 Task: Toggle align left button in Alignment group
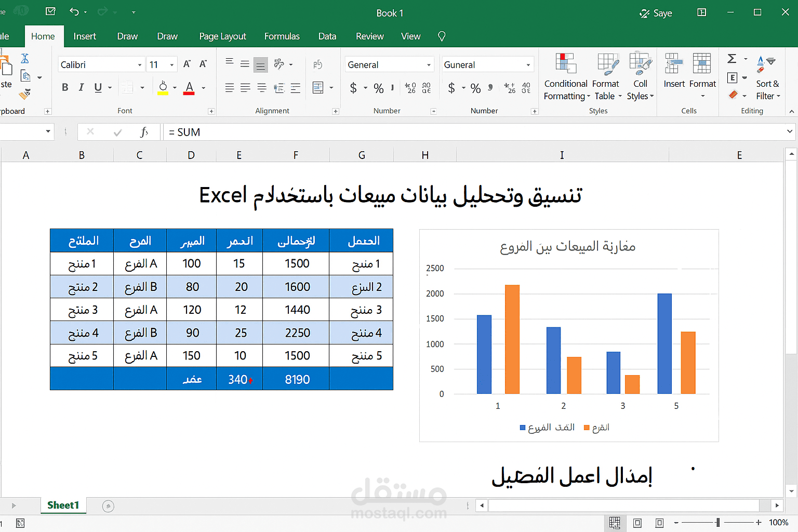tap(229, 88)
